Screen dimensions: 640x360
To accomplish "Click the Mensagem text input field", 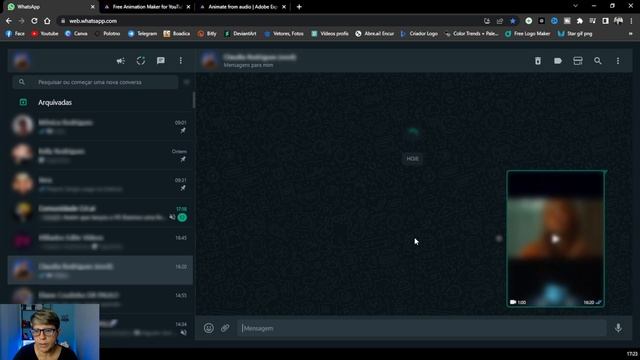I will (422, 328).
